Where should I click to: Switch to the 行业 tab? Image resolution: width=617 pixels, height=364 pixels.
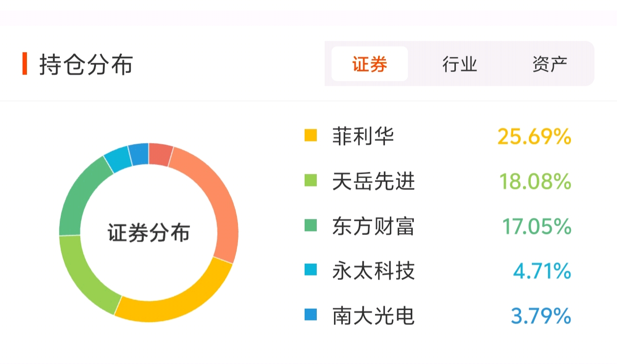tap(460, 64)
